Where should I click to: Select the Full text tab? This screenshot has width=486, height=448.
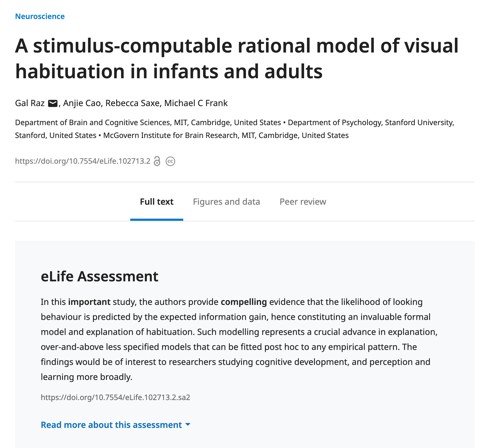pos(157,202)
